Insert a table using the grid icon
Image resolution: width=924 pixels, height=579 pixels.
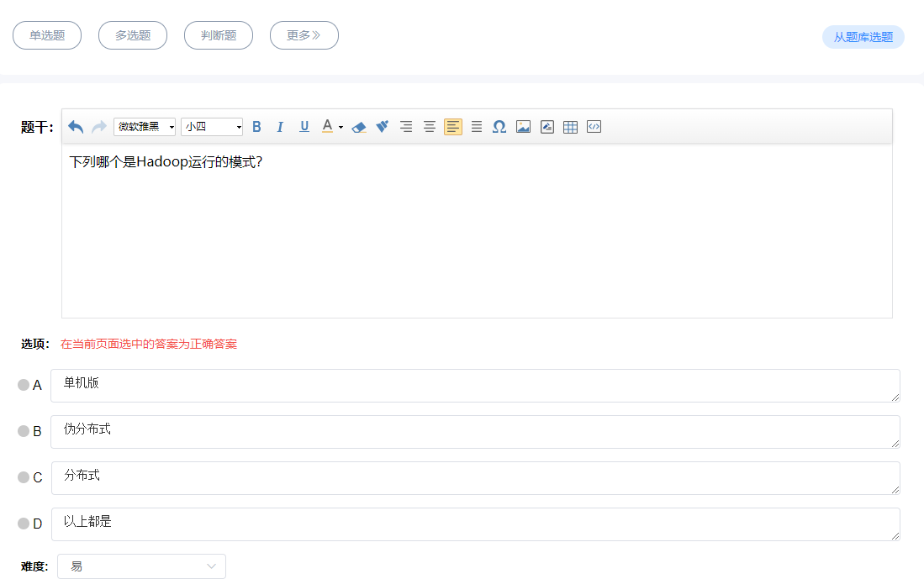pos(570,127)
